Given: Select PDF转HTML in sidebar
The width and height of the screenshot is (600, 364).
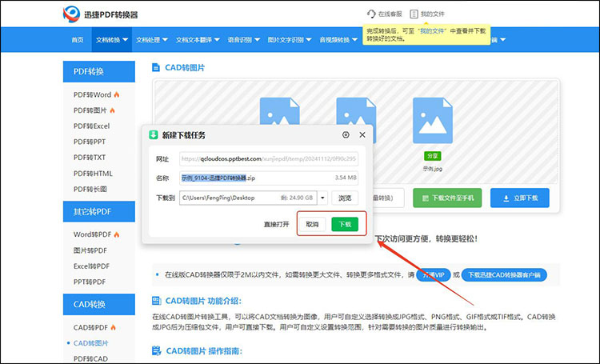Looking at the screenshot, I should 93,174.
